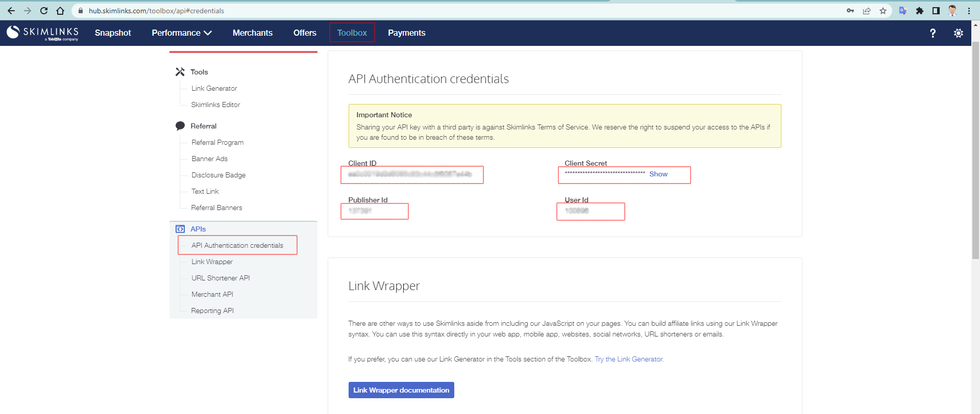Open Chrome three-dot menu

969,11
